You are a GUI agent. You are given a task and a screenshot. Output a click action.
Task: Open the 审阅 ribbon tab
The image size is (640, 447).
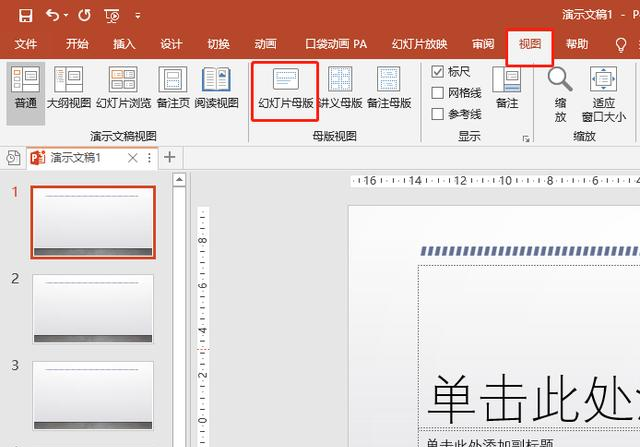[483, 44]
